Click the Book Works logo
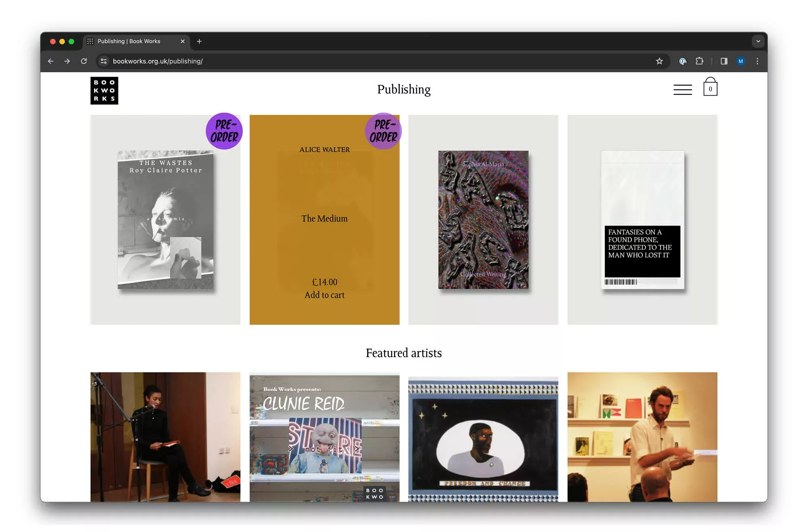The height and width of the screenshot is (532, 808). 104,91
